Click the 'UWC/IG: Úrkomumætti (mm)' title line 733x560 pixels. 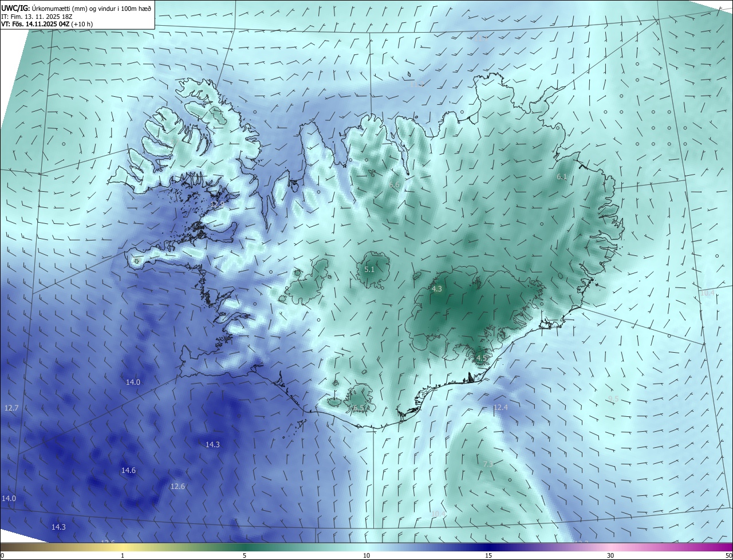(x=77, y=9)
